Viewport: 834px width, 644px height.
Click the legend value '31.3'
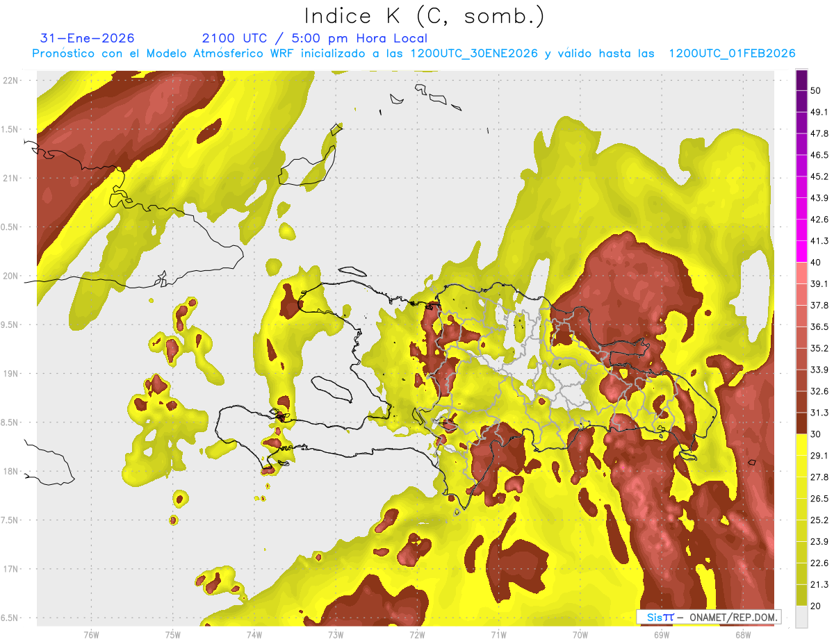pyautogui.click(x=819, y=413)
